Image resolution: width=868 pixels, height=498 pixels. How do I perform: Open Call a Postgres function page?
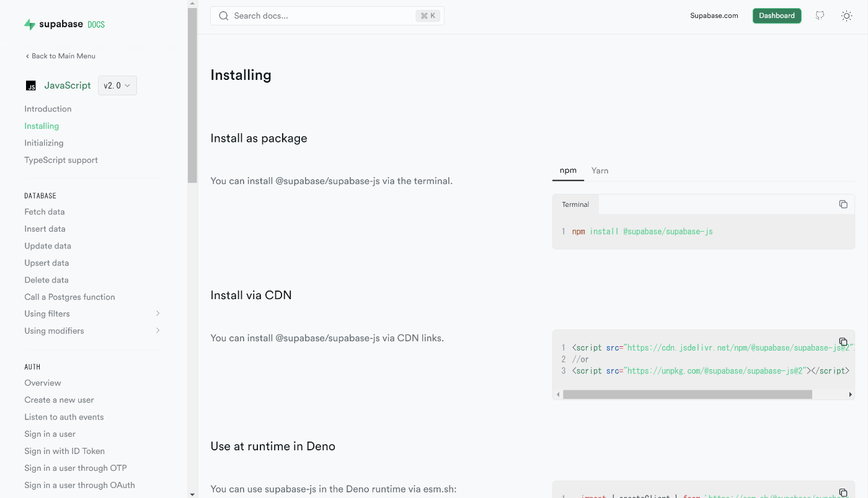click(69, 297)
